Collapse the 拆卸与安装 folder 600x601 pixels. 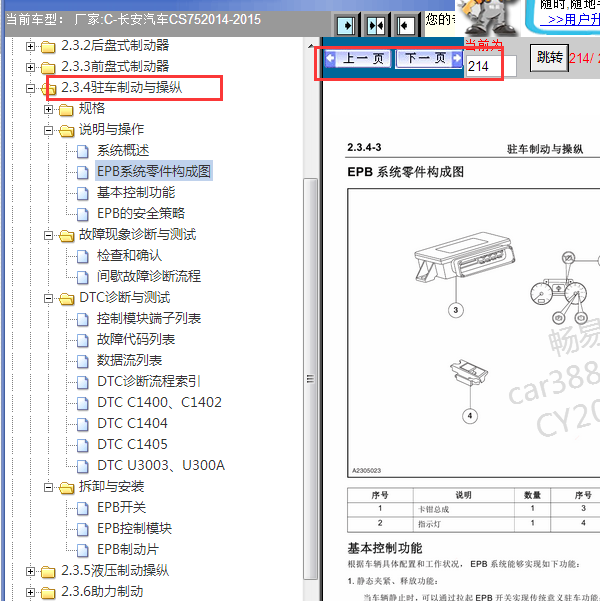48,488
